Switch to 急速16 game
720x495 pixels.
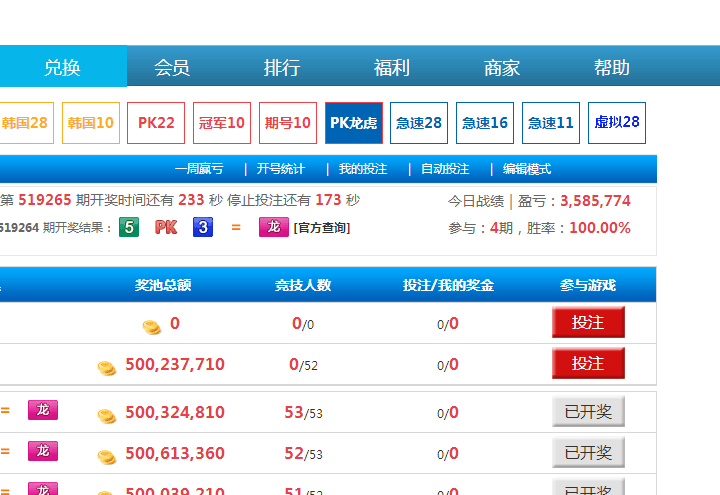[x=485, y=123]
